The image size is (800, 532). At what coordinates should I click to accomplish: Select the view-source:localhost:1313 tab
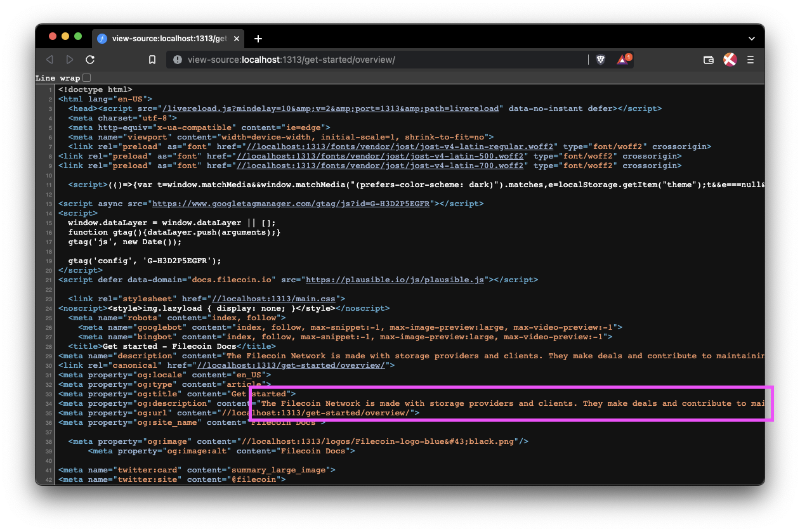click(169, 39)
